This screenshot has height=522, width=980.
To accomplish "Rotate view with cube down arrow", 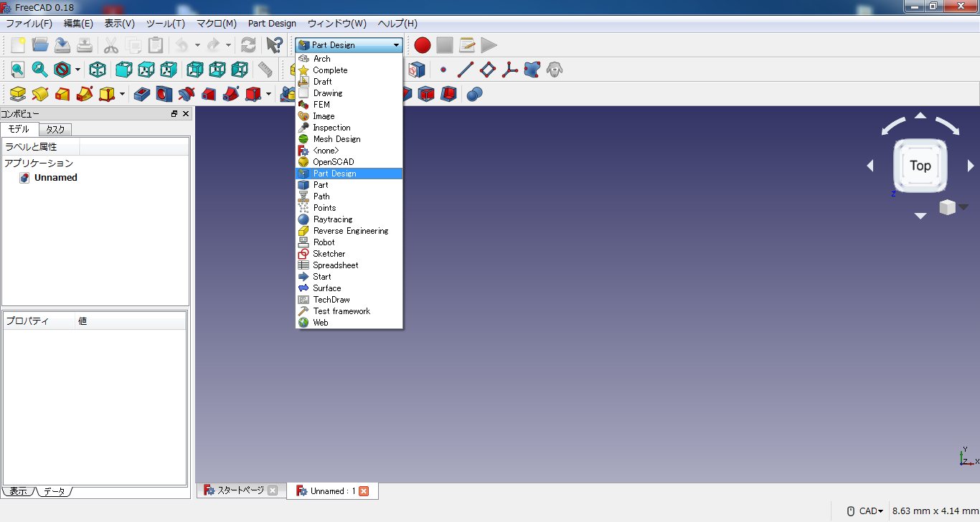I will 920,216.
